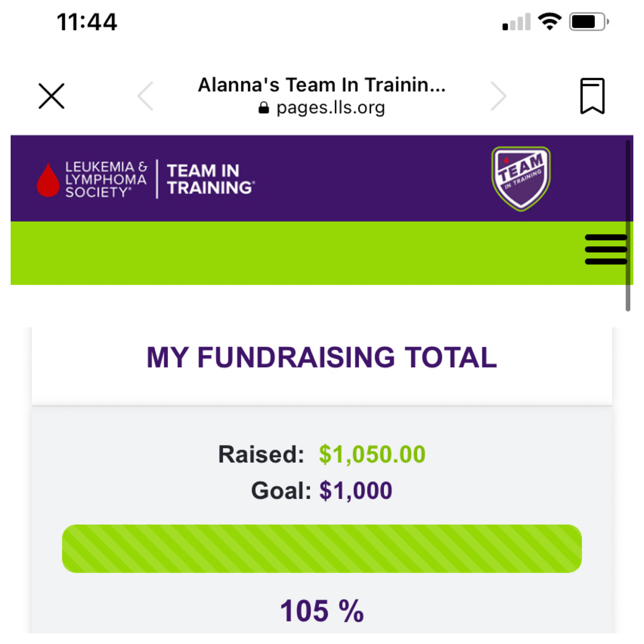Click the Team In Training wordmark
The image size is (644, 644).
point(210,179)
